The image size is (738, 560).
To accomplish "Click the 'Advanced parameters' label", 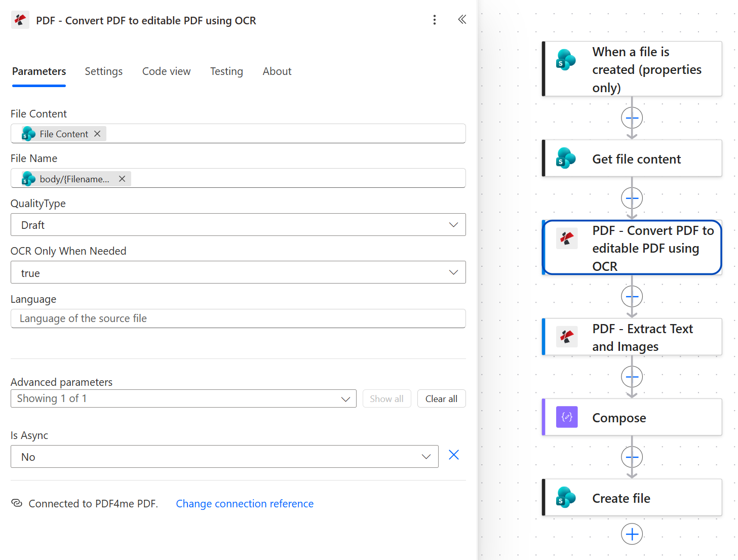I will point(61,382).
